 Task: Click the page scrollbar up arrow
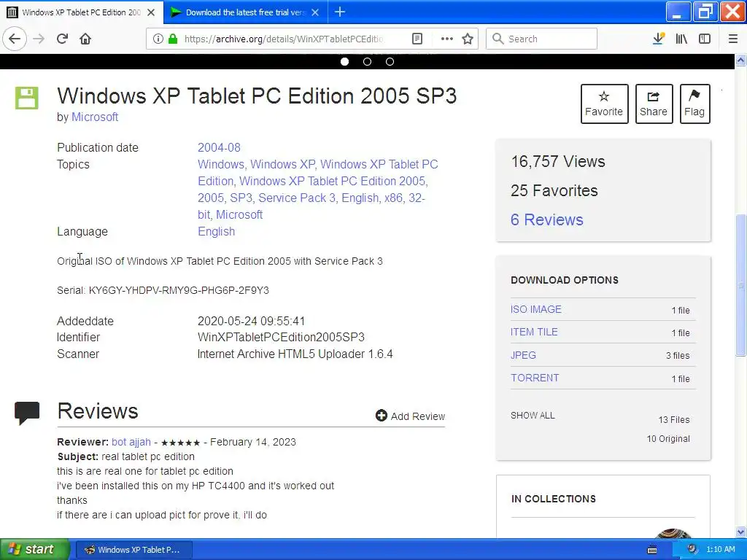coord(740,60)
